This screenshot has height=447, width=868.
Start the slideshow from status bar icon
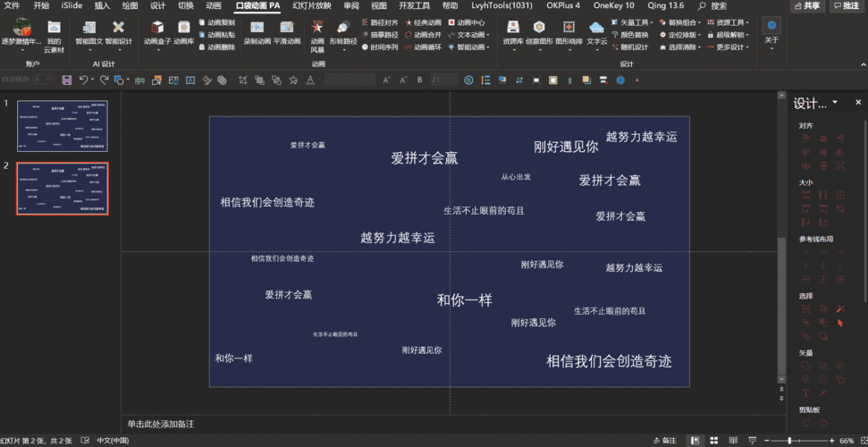(x=752, y=441)
